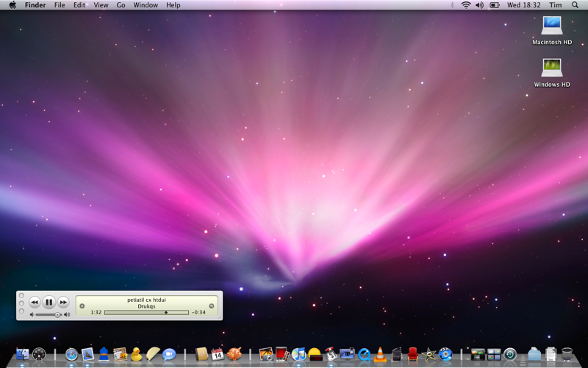Image resolution: width=588 pixels, height=368 pixels.
Task: Open the corkboard photo app in Dock
Action: (x=120, y=354)
